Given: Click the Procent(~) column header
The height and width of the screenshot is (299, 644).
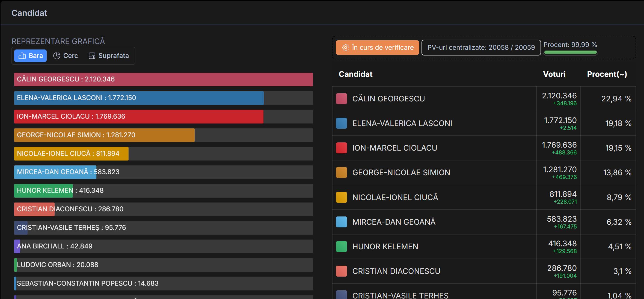Looking at the screenshot, I should pyautogui.click(x=607, y=74).
